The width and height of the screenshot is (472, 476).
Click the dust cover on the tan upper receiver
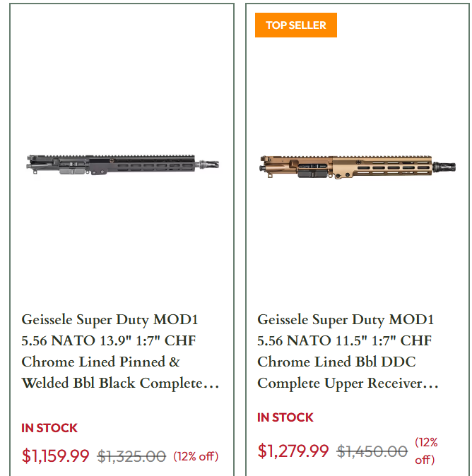[312, 174]
